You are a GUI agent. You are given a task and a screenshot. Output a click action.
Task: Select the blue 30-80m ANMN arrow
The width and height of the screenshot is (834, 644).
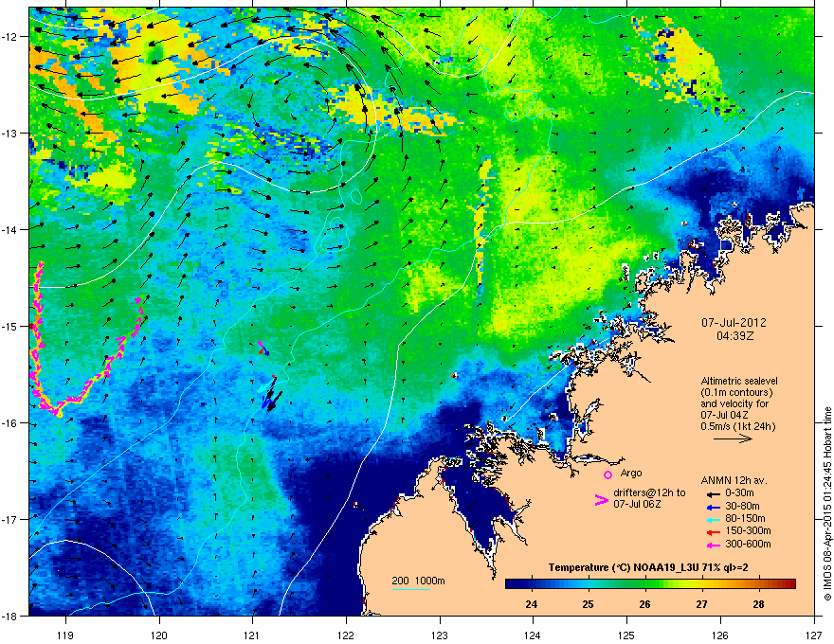click(x=713, y=508)
